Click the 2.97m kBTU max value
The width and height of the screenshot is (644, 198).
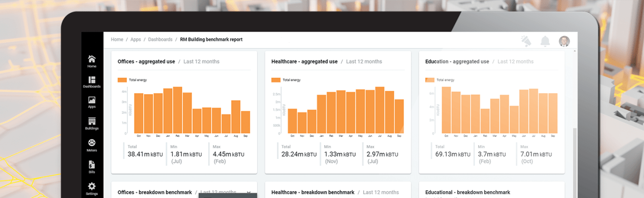(383, 154)
